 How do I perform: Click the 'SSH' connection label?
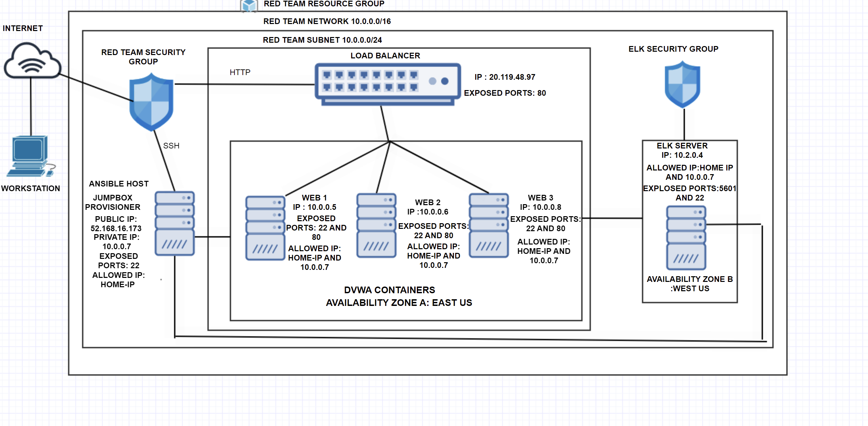point(171,145)
